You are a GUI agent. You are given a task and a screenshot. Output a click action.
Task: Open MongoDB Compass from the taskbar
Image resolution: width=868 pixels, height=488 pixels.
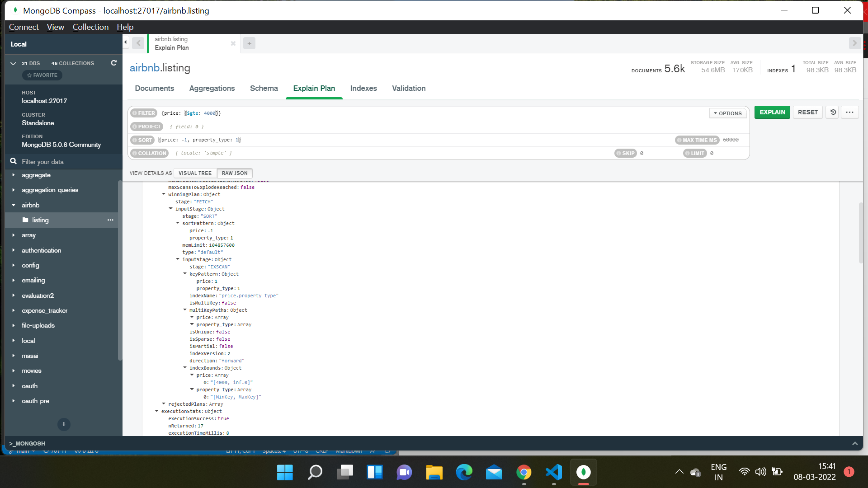click(583, 472)
